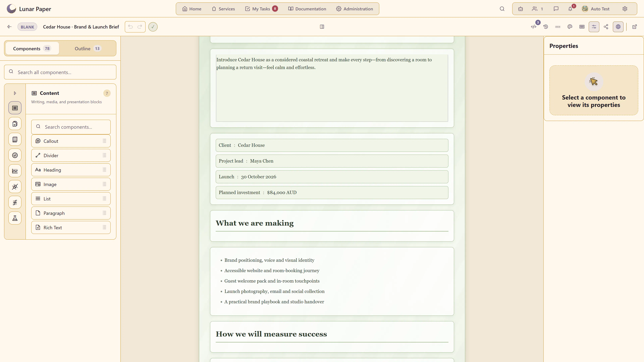
Task: Open the chat messages icon
Action: pyautogui.click(x=556, y=9)
